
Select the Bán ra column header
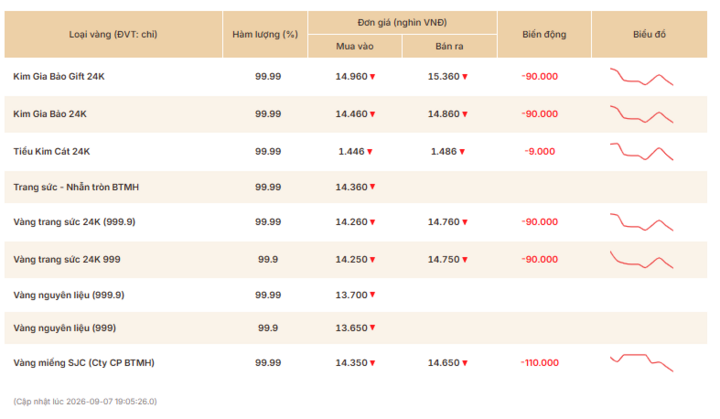(x=450, y=46)
